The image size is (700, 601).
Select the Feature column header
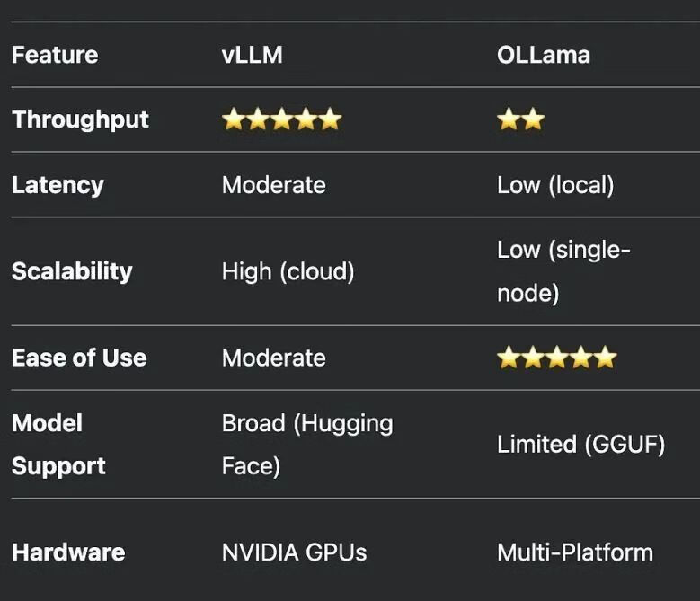[55, 55]
